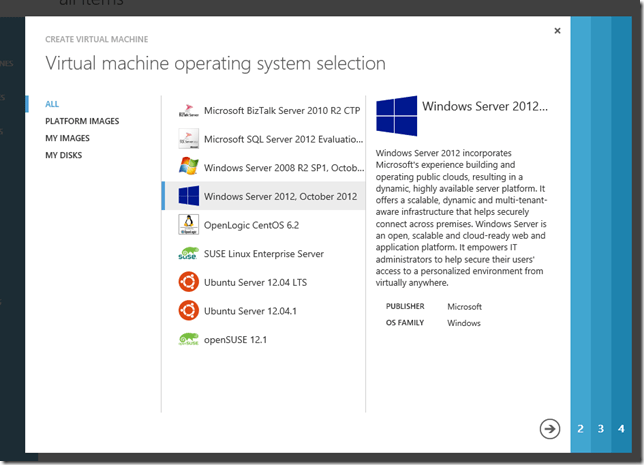
Task: Click the Ubuntu Server 12.04.1 icon
Action: click(187, 311)
